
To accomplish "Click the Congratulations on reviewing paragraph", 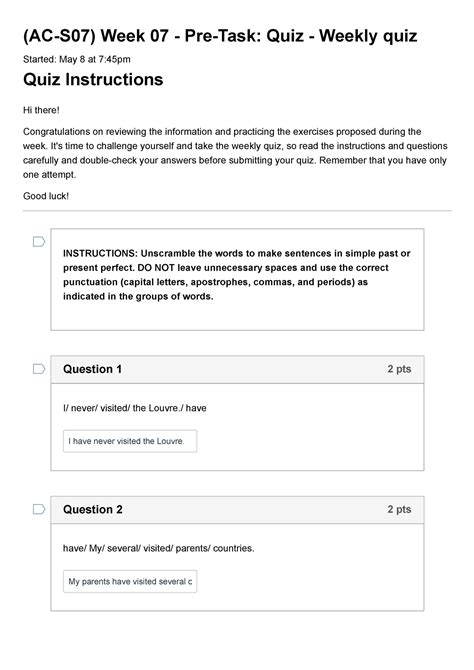I will [235, 153].
